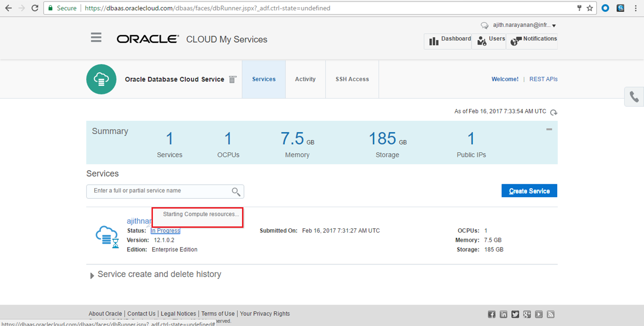
Task: Open the Dashboard button
Action: pos(447,41)
